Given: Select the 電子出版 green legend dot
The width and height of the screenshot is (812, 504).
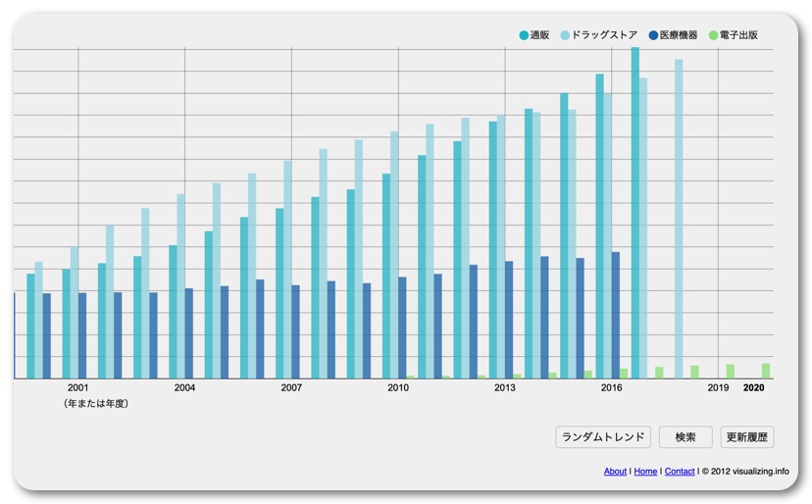Looking at the screenshot, I should (x=713, y=35).
